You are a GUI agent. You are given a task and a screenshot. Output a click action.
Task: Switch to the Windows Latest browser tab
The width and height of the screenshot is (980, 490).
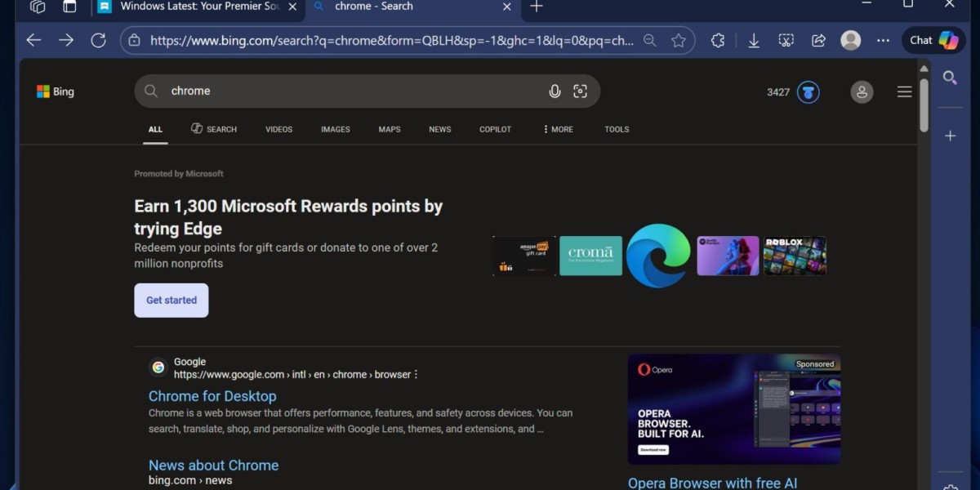196,7
